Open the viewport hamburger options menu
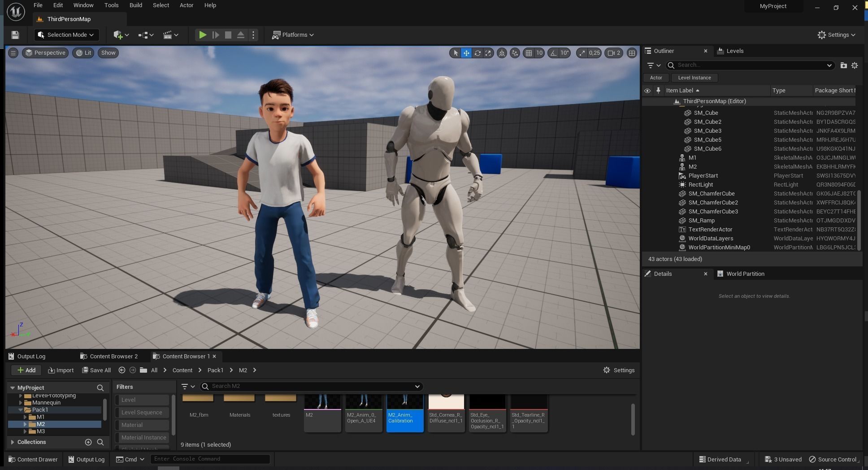Image resolution: width=868 pixels, height=470 pixels. point(13,53)
